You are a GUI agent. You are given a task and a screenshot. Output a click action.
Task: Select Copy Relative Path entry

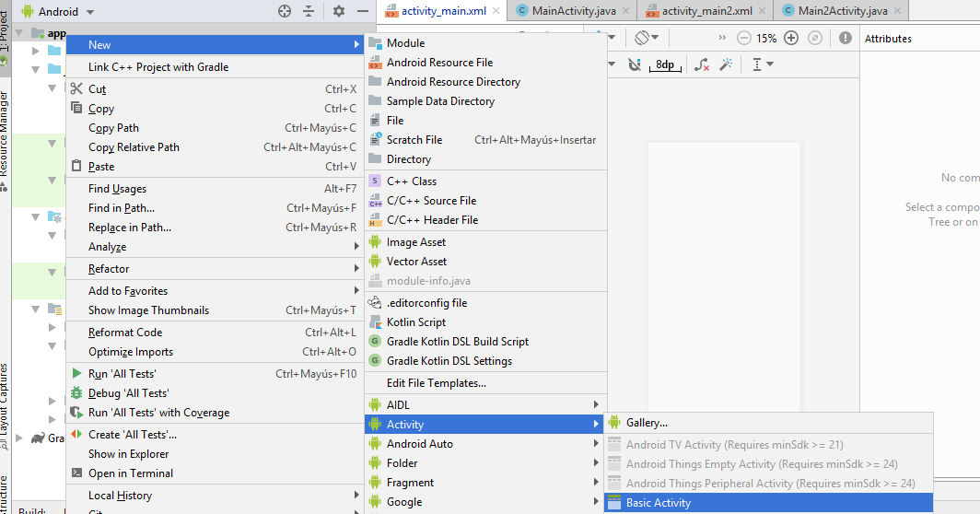click(215, 147)
